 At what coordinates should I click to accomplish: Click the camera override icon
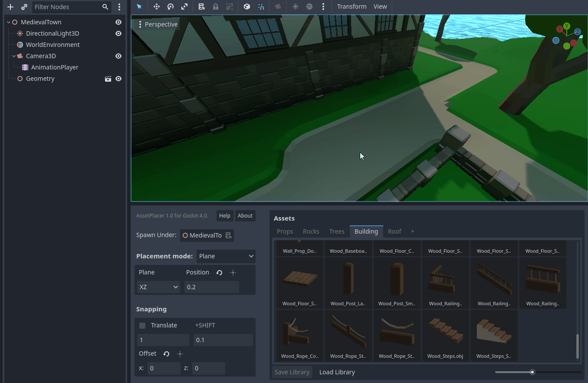pos(278,7)
